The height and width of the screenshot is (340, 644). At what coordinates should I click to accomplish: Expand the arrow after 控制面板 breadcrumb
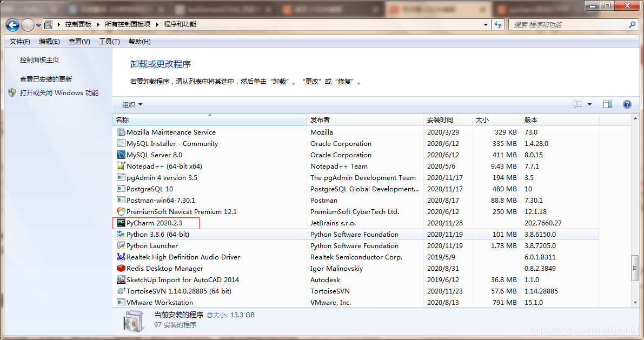pos(98,25)
